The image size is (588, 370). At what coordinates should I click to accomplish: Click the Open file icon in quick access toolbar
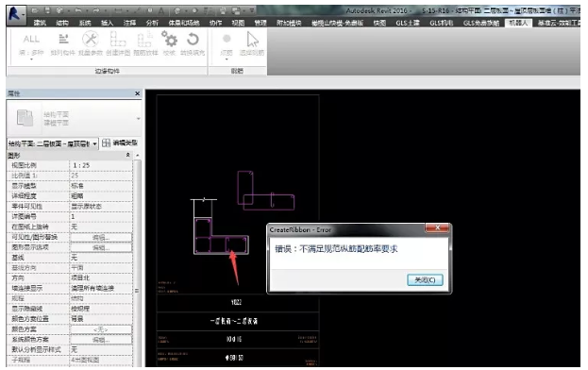click(35, 10)
